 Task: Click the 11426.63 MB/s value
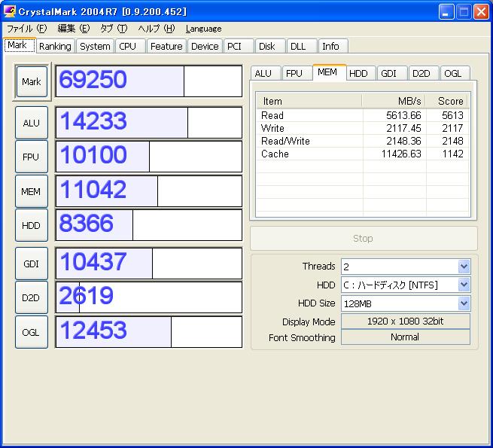point(401,154)
